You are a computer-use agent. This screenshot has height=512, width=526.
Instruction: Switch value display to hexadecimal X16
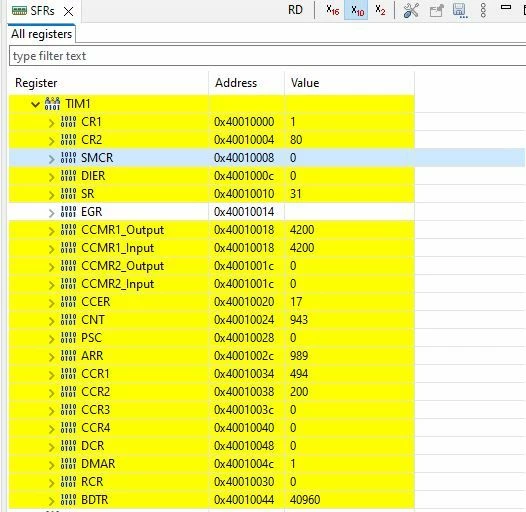[x=332, y=10]
